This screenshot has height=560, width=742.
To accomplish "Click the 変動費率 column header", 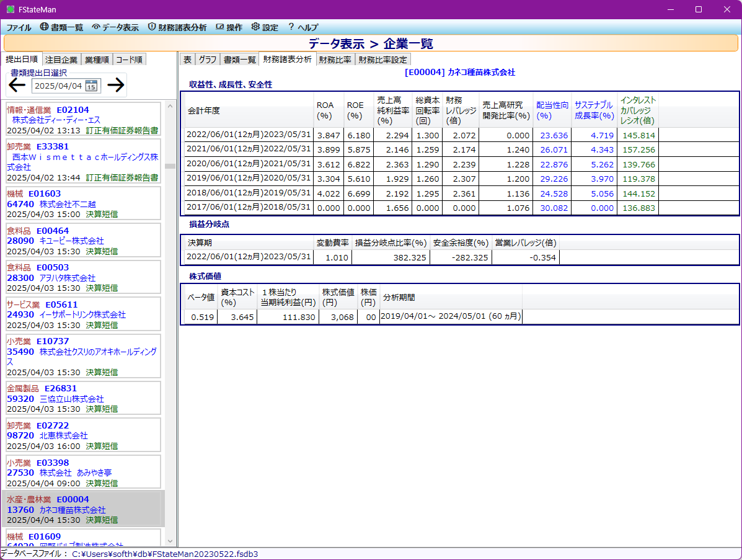I will (333, 243).
